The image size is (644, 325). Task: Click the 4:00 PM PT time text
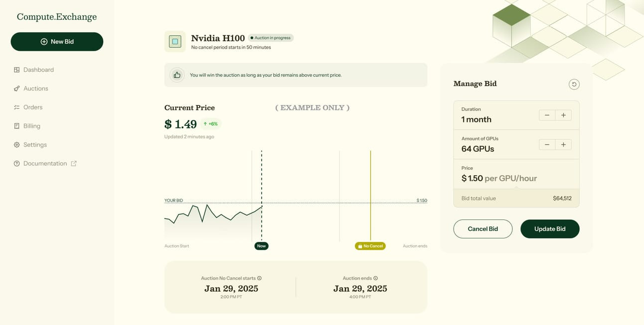click(x=360, y=297)
